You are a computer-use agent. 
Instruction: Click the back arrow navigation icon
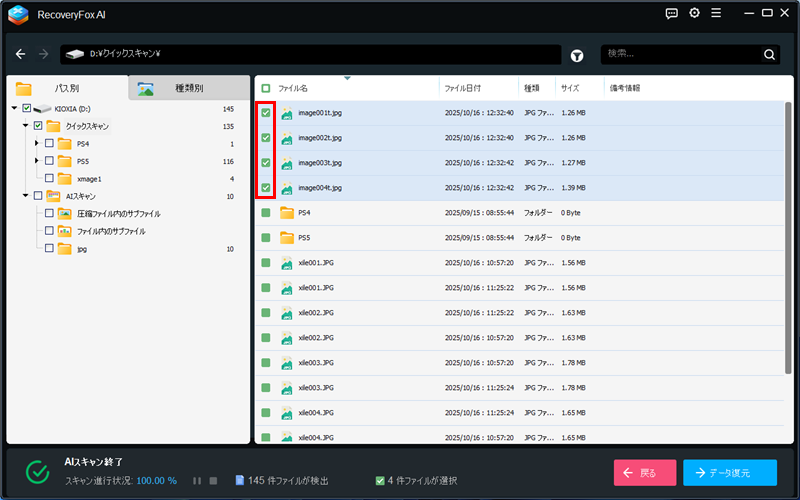(x=20, y=54)
